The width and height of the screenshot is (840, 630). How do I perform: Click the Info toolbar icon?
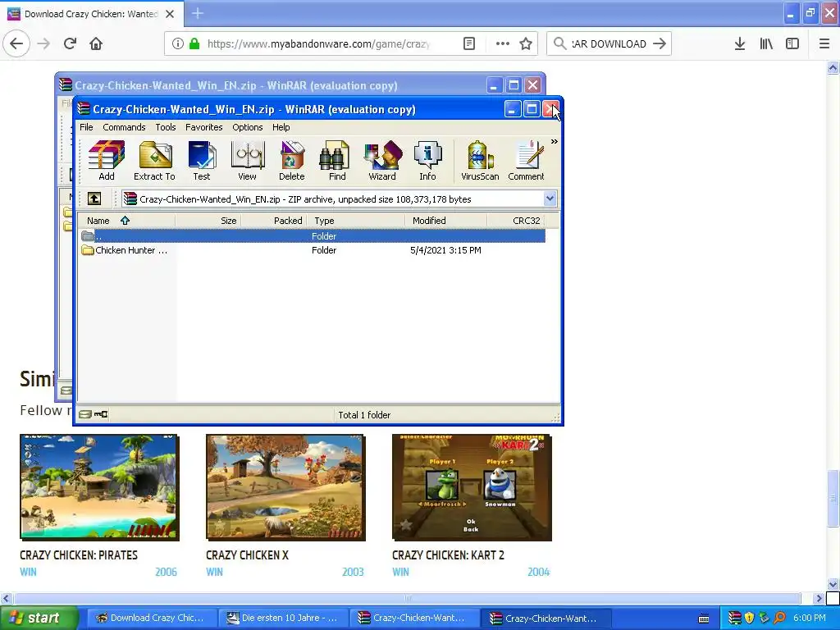click(x=427, y=160)
